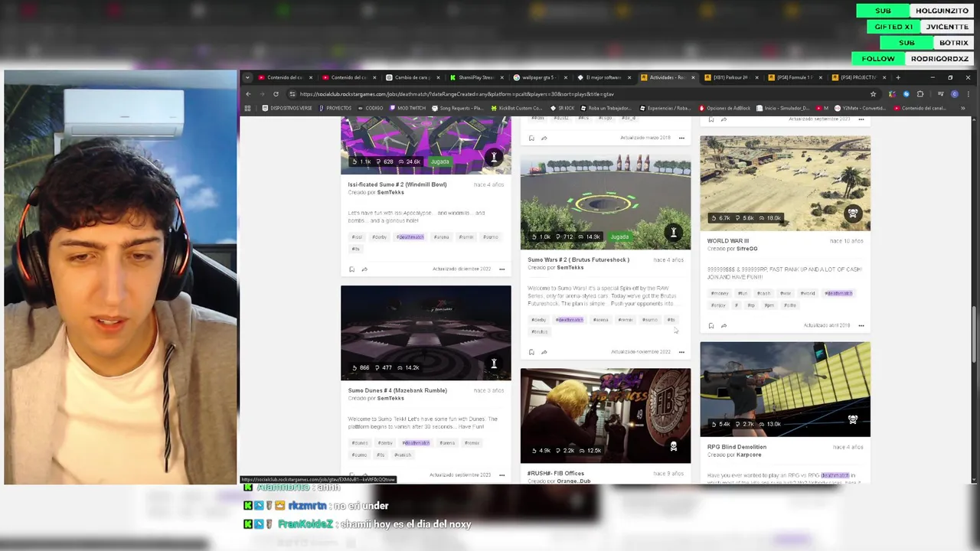The width and height of the screenshot is (980, 551).
Task: Open Issi-ficated Sumo # 2 (Windmill Bowl) title
Action: point(397,184)
